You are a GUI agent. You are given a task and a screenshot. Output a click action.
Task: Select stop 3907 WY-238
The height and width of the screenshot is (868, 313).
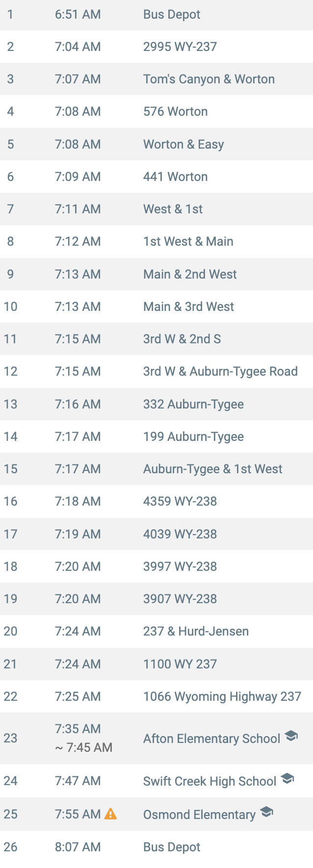coord(156,599)
